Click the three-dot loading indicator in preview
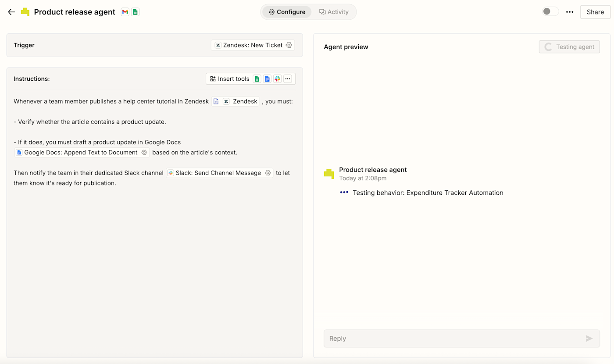The image size is (614, 364). pyautogui.click(x=344, y=192)
